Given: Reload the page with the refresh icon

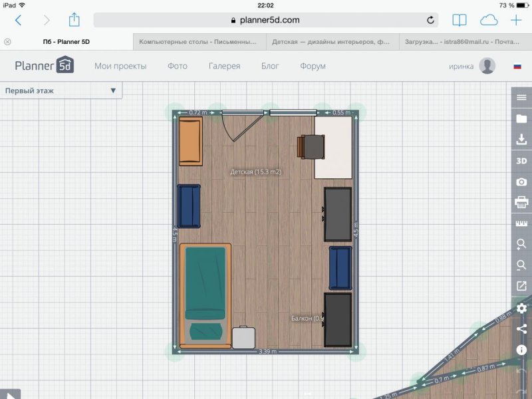Looking at the screenshot, I should click(x=432, y=19).
